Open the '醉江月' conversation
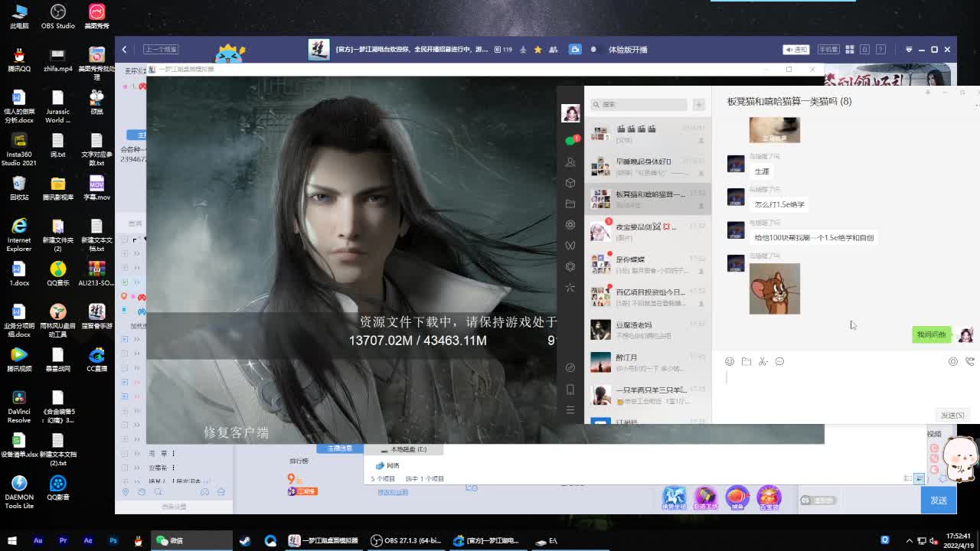This screenshot has width=980, height=551. 648,362
